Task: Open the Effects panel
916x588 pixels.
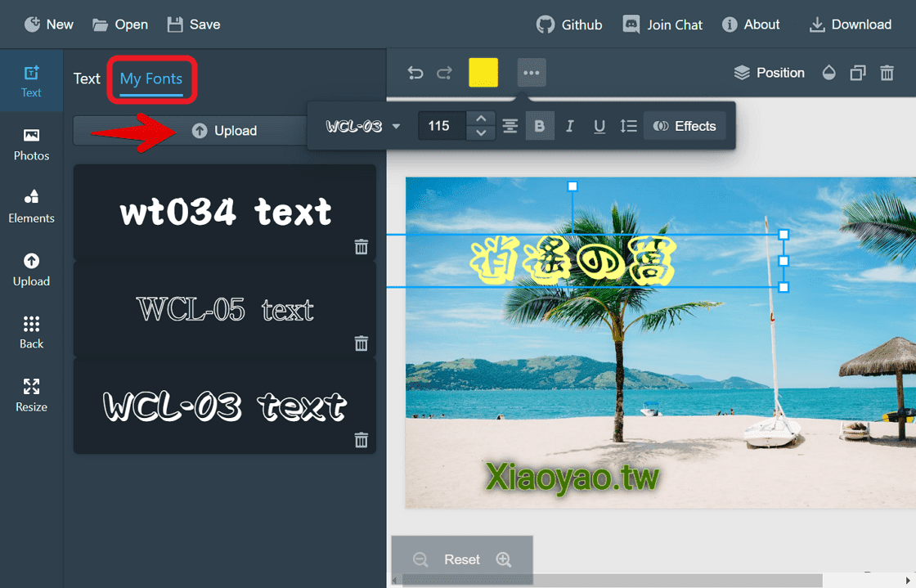Action: pyautogui.click(x=685, y=125)
